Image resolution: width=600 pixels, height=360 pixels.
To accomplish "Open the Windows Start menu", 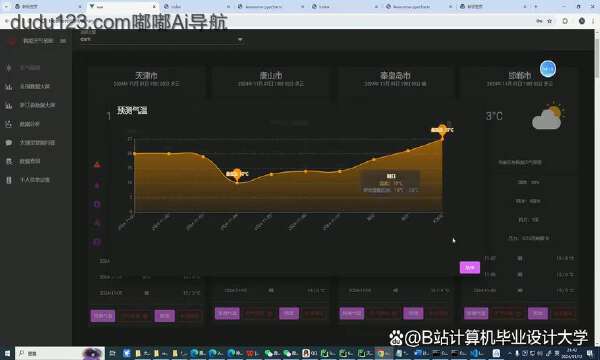I will tap(7, 353).
